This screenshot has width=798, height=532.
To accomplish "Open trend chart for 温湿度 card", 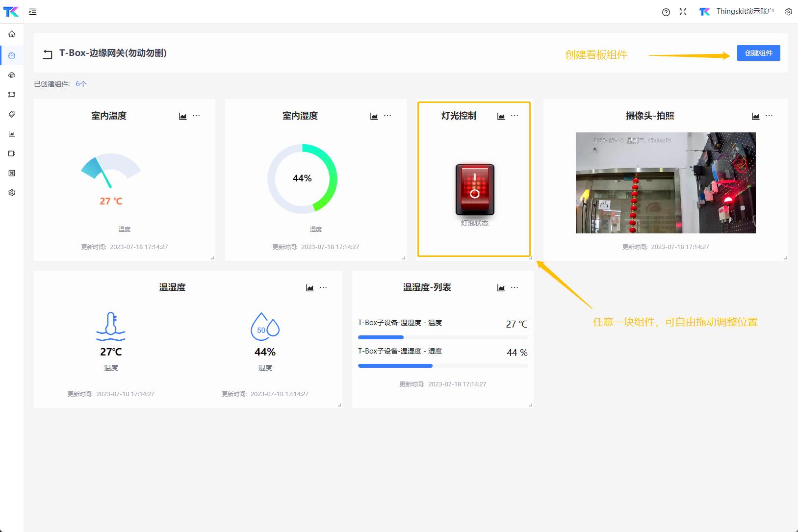I will [309, 288].
